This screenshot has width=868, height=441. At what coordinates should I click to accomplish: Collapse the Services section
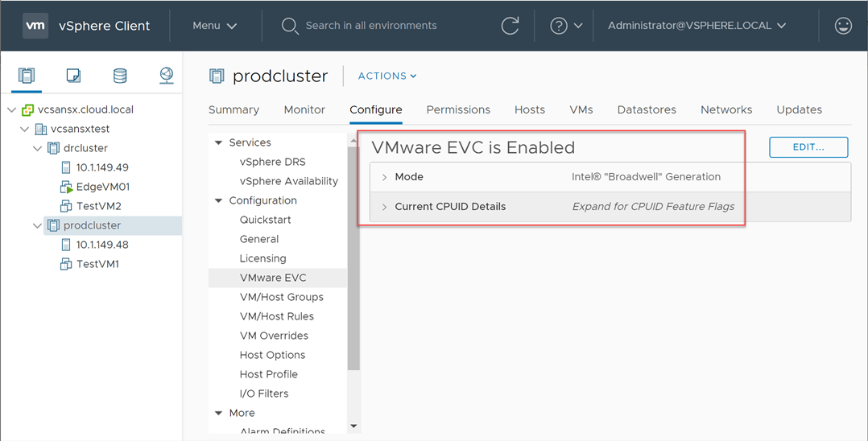[x=218, y=142]
